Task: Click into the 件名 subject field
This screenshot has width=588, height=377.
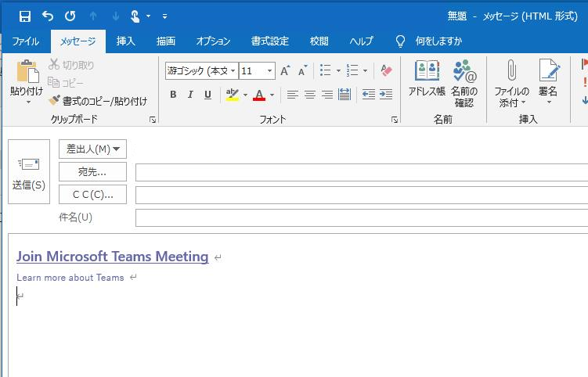Action: pyautogui.click(x=362, y=217)
